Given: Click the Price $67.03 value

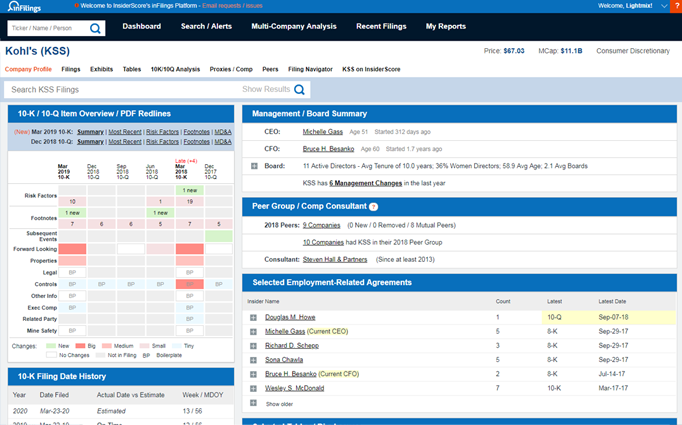Looking at the screenshot, I should click(514, 51).
